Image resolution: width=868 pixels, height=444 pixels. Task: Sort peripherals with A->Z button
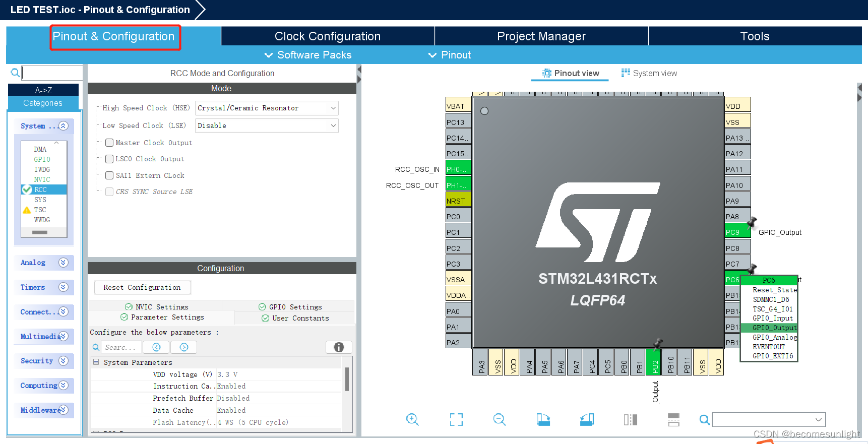tap(43, 90)
